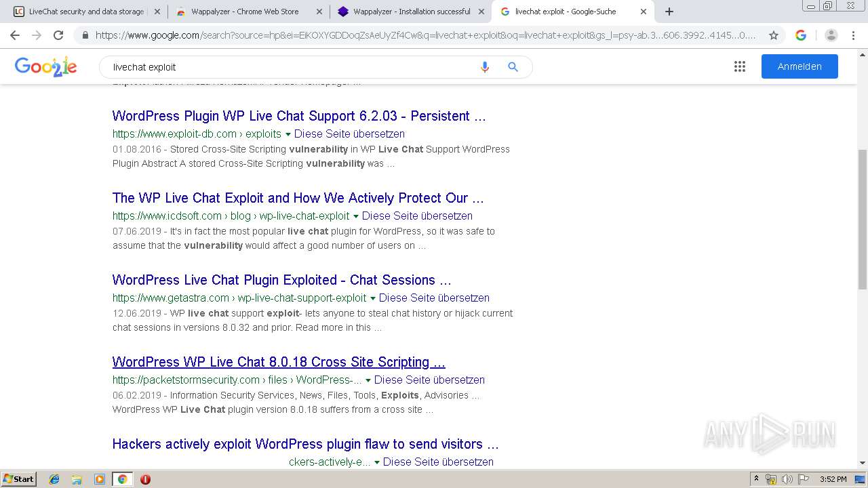The image size is (868, 488).
Task: Start voice search with microphone icon
Action: pyautogui.click(x=484, y=67)
